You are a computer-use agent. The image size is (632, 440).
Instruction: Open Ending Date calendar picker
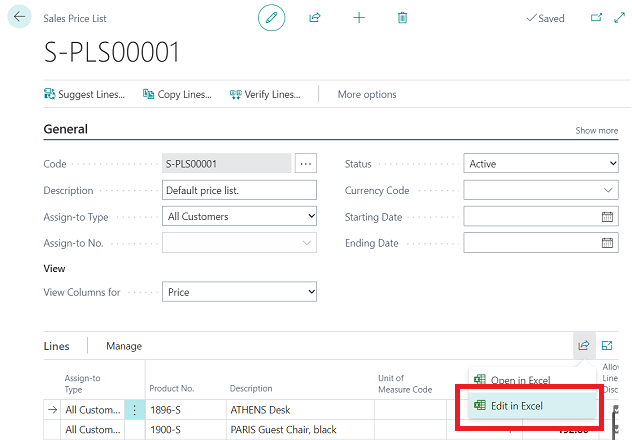607,243
